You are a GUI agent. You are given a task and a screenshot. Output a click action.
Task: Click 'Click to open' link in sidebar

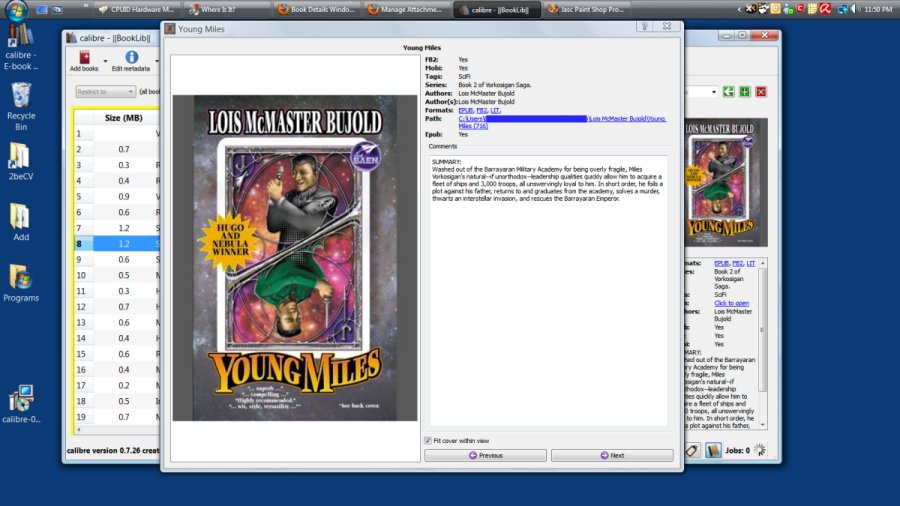pyautogui.click(x=731, y=303)
